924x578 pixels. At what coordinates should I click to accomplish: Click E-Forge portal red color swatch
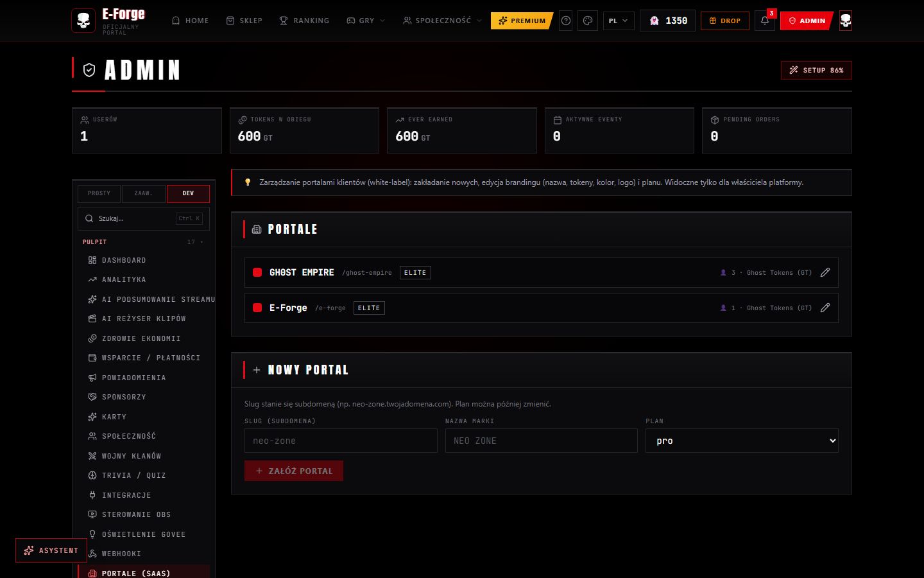click(257, 308)
